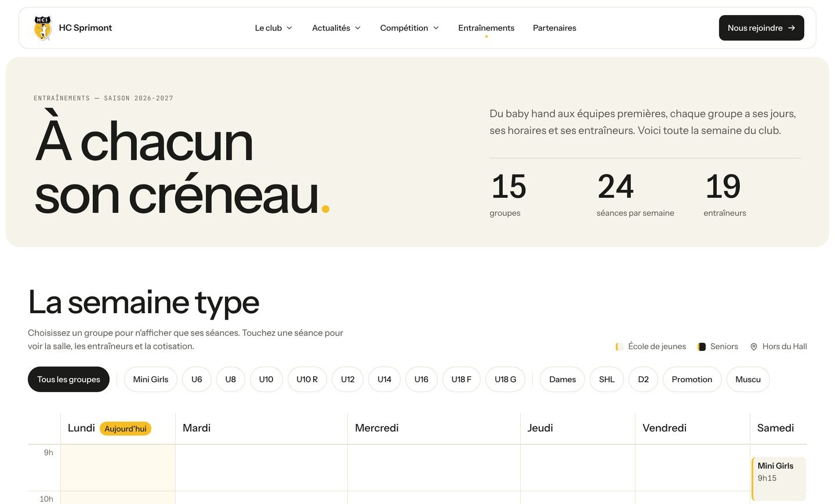The height and width of the screenshot is (504, 835).
Task: Filter schedule by U12 group
Action: [x=348, y=379]
